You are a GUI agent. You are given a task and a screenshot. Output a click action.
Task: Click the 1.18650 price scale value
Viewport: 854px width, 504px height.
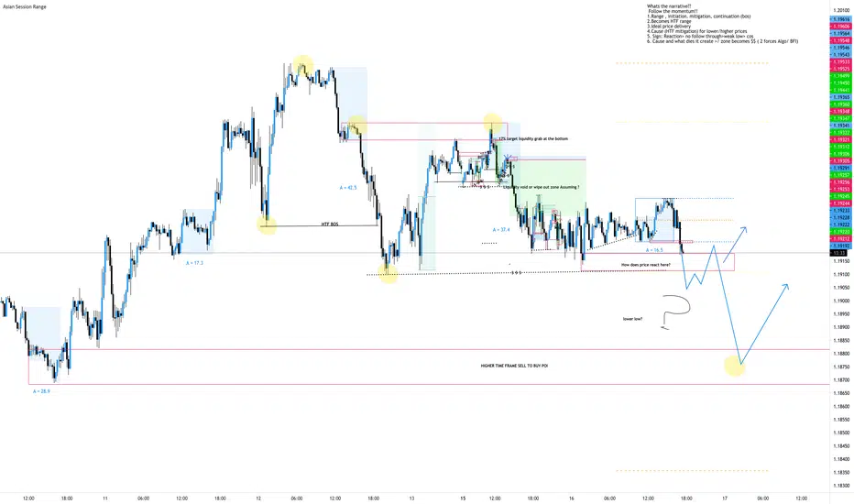[843, 393]
